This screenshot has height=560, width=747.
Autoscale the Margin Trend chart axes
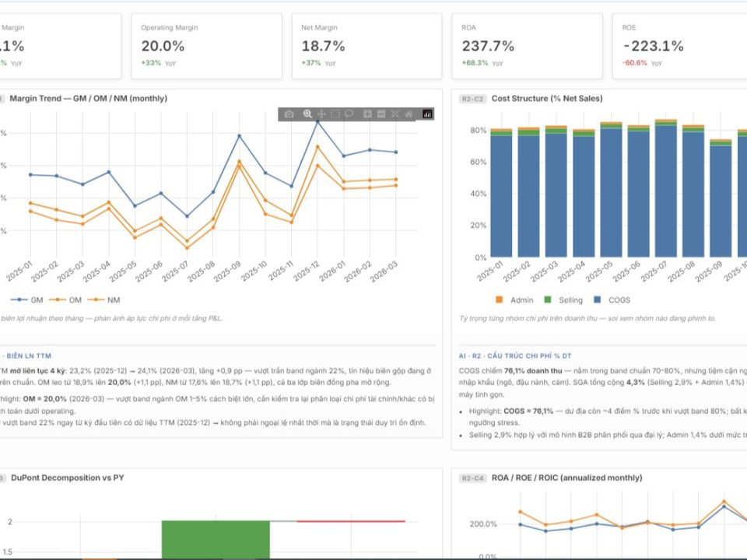(x=395, y=114)
